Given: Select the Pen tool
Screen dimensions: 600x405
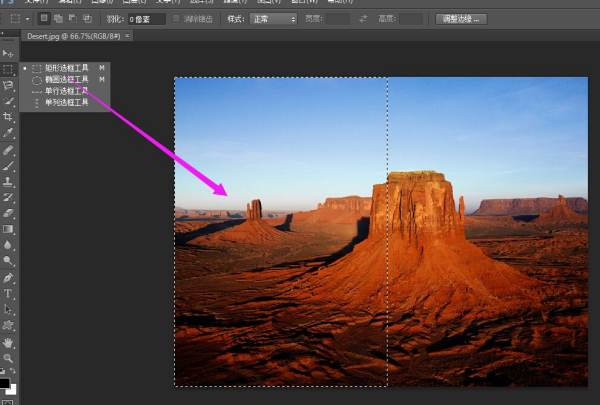Looking at the screenshot, I should (x=8, y=278).
